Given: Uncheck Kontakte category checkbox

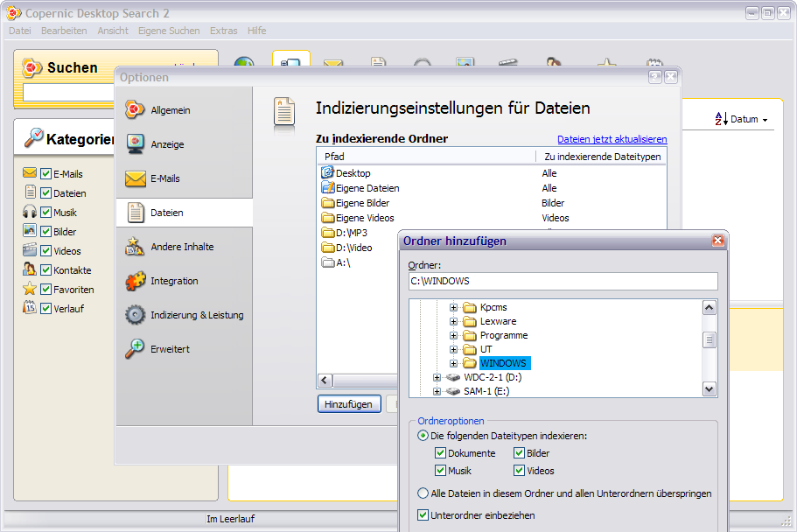Looking at the screenshot, I should pyautogui.click(x=45, y=270).
